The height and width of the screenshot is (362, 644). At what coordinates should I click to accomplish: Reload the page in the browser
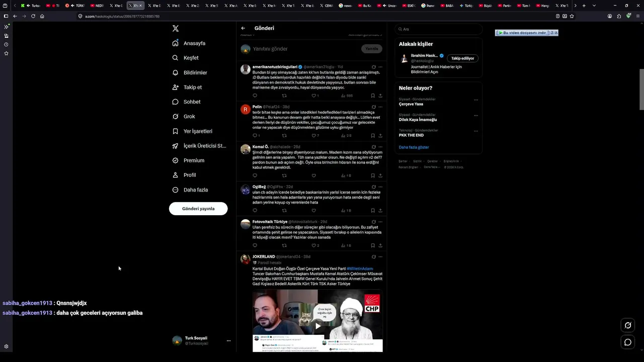click(33, 16)
